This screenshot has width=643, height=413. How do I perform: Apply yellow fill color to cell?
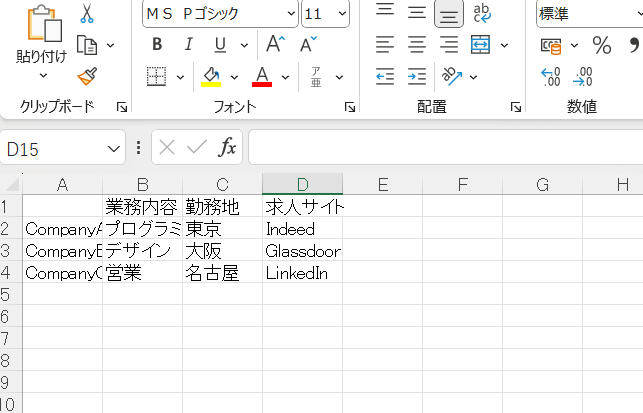pos(211,77)
